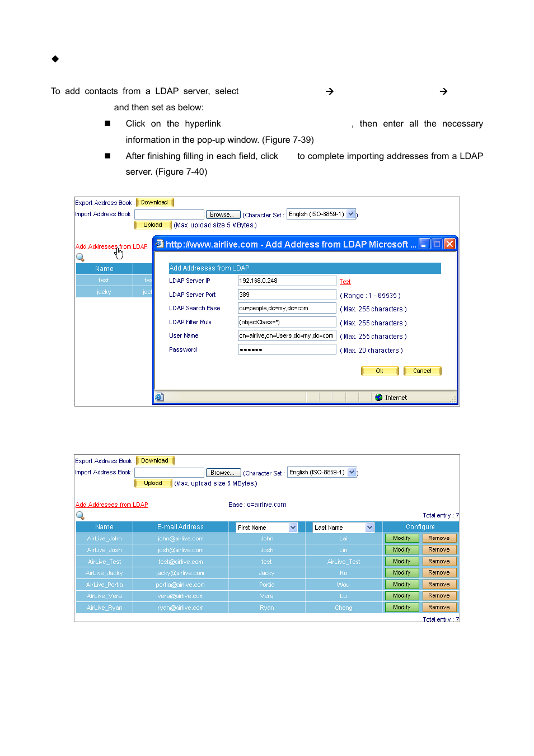Viewport: 534px width, 756px height.
Task: Click the IE page icon in popup title bar
Action: click(x=160, y=244)
